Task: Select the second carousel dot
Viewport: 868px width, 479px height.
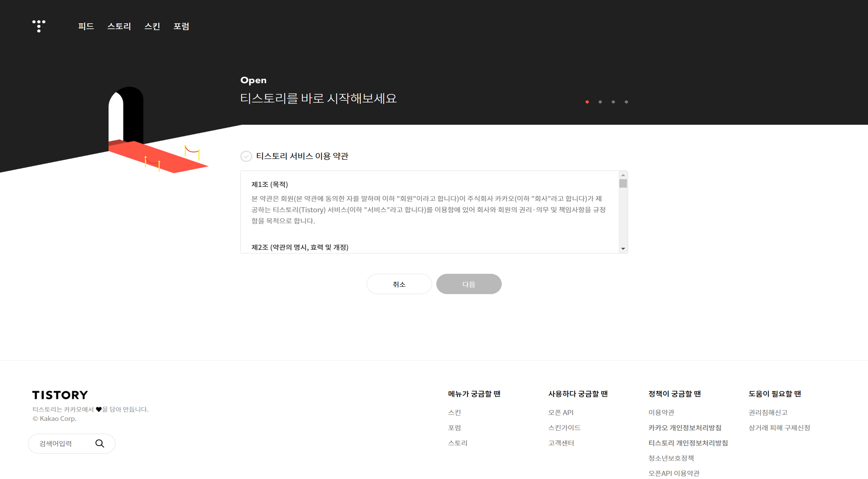Action: [x=600, y=102]
